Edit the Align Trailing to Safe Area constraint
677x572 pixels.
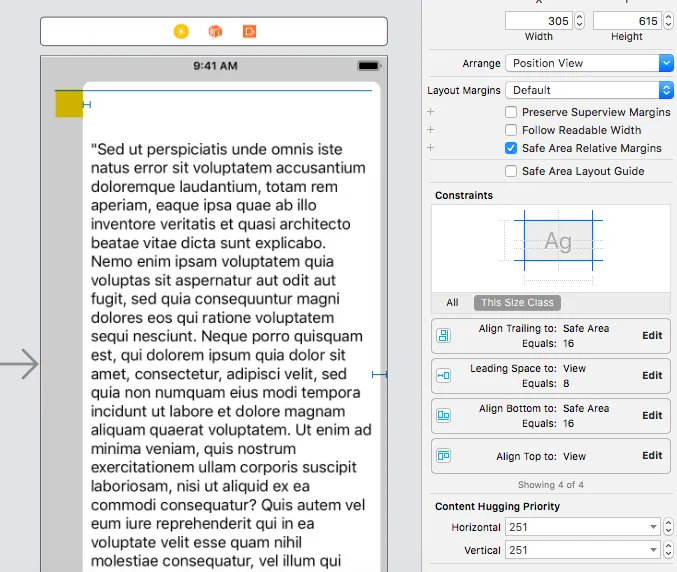pos(652,335)
